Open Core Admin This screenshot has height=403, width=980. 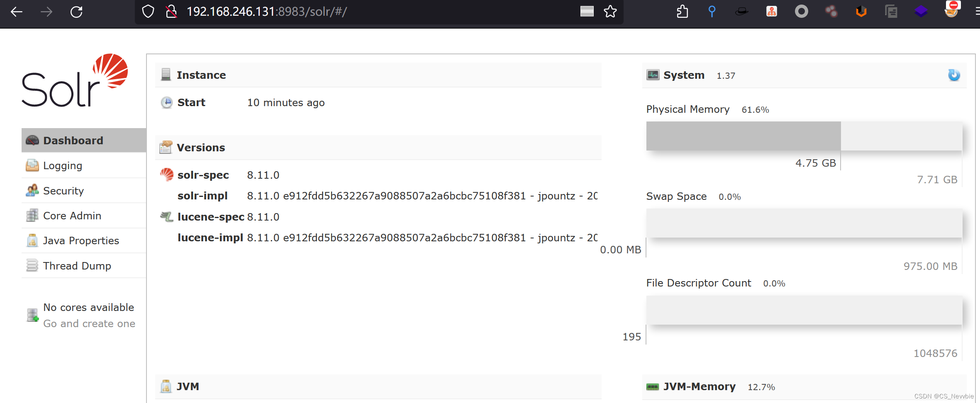(x=84, y=216)
